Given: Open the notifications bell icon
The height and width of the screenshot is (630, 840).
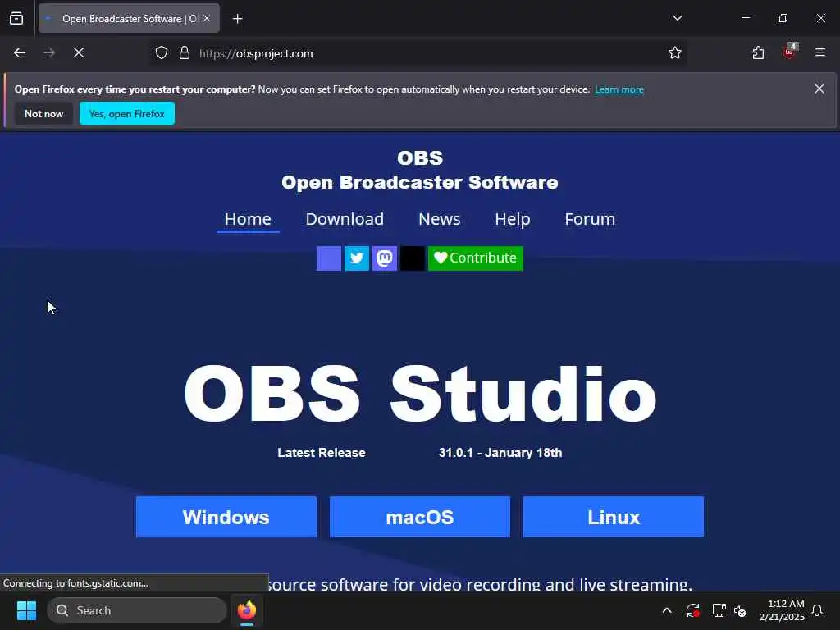Looking at the screenshot, I should (818, 610).
